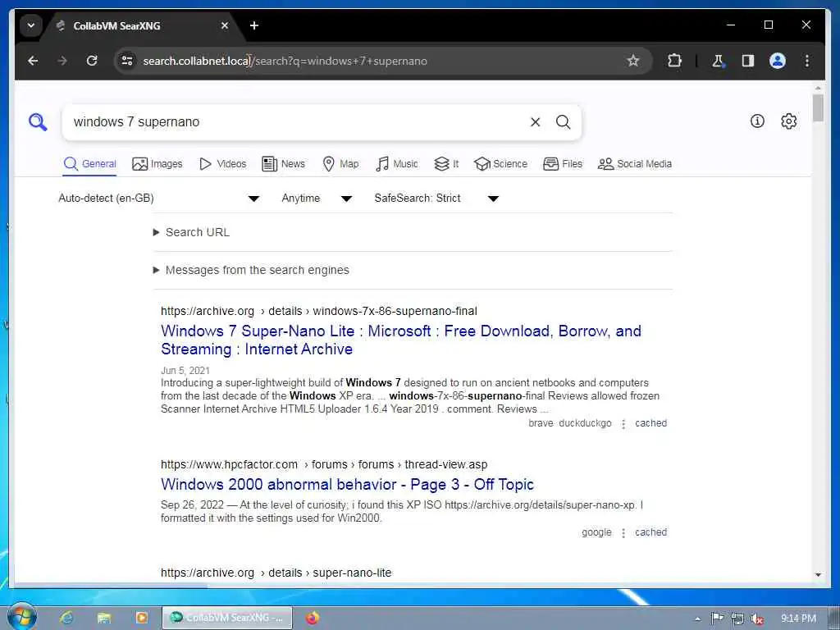Open Windows Explorer from taskbar
The width and height of the screenshot is (840, 630).
[104, 618]
